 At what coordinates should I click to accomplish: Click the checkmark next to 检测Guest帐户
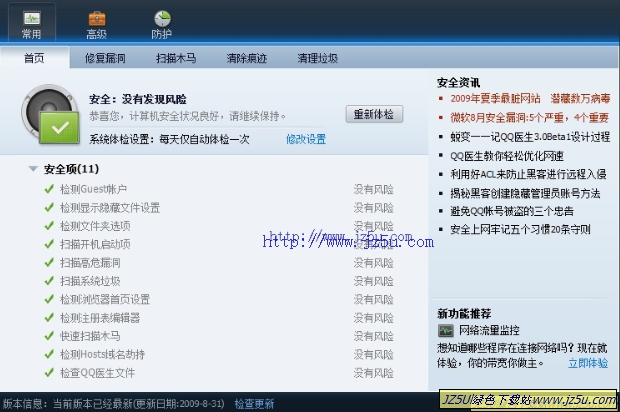tap(49, 189)
